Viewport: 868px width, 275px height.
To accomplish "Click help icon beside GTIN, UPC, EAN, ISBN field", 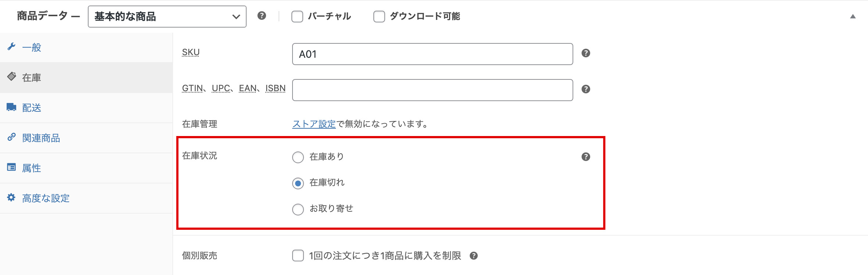I will (x=586, y=89).
